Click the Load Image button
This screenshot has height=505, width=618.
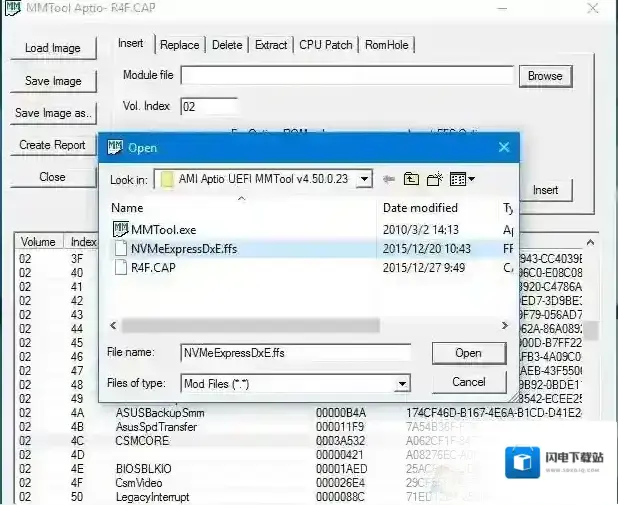tap(52, 48)
